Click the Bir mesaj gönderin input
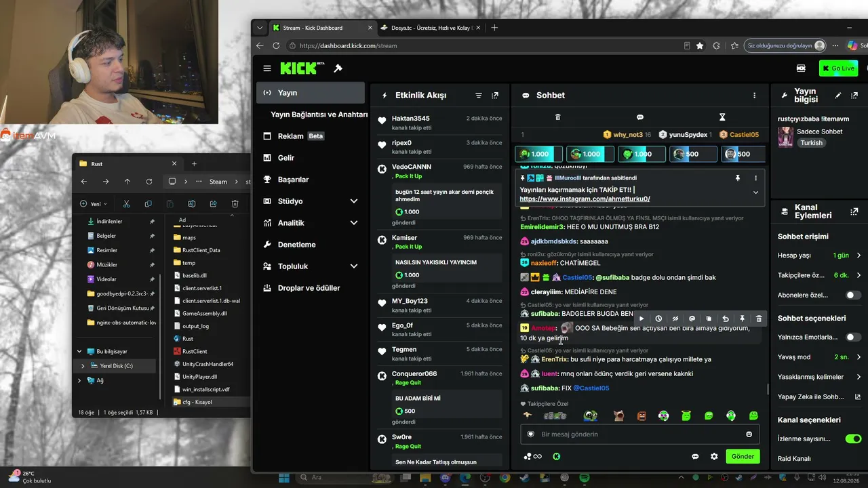 [x=641, y=434]
